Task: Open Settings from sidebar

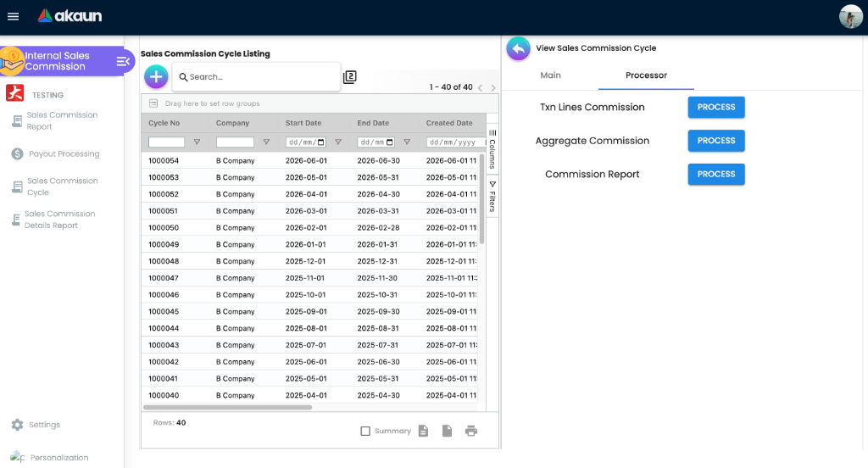Action: (x=44, y=425)
